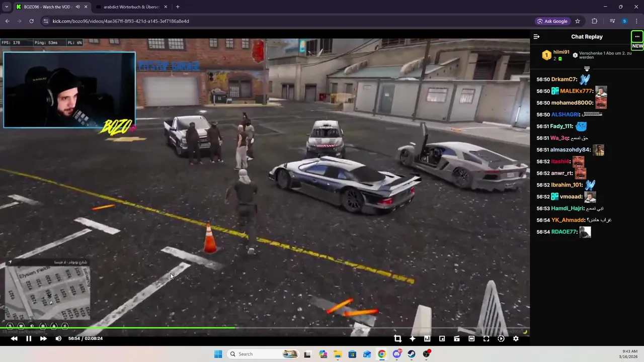The image size is (644, 362).
Task: Open the chat three-dots options menu
Action: click(637, 37)
